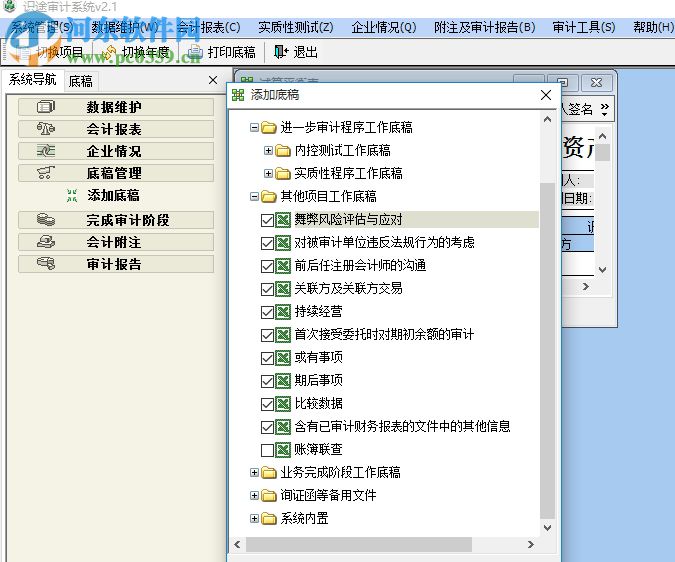Click the dialog vertical scrollbar thumb
The width and height of the screenshot is (675, 562).
pyautogui.click(x=548, y=350)
